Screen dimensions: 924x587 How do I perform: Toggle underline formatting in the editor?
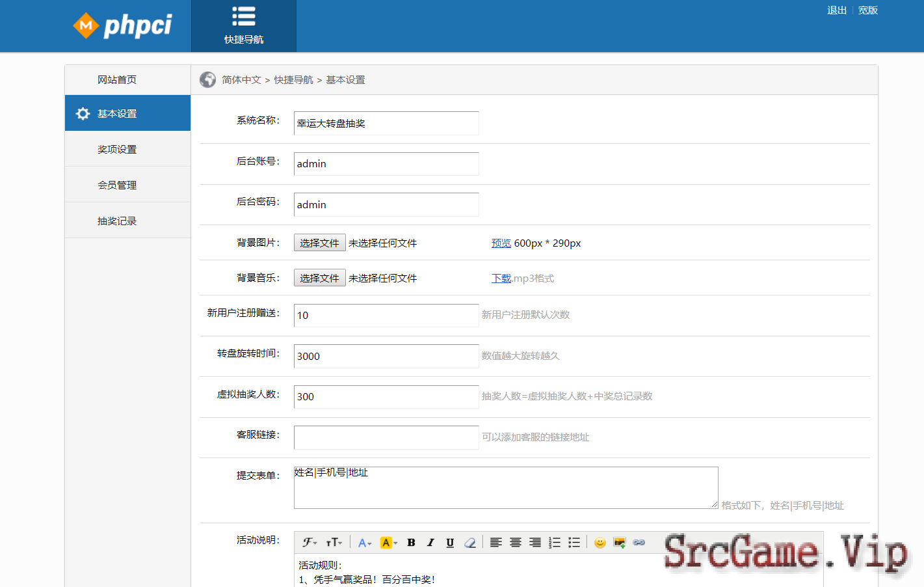pos(450,543)
